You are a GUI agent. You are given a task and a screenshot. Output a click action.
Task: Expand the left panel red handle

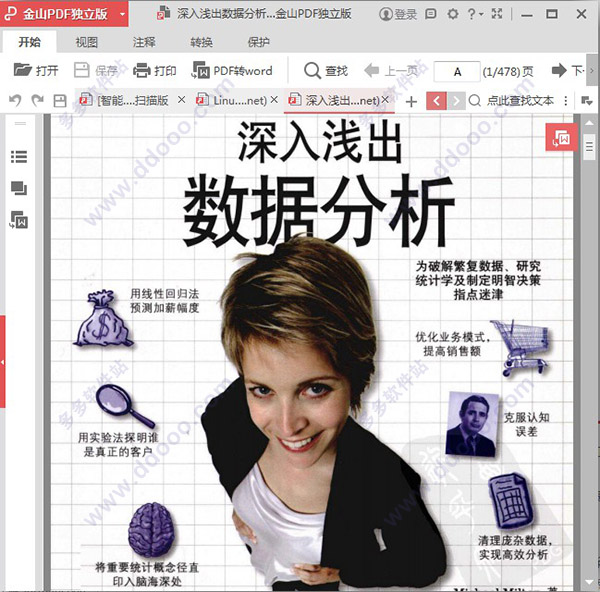[x=2, y=362]
